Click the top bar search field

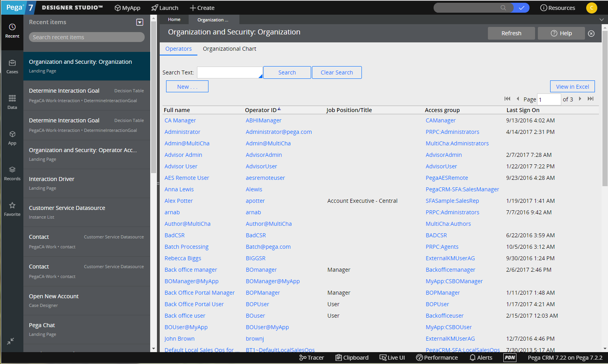[x=473, y=8]
